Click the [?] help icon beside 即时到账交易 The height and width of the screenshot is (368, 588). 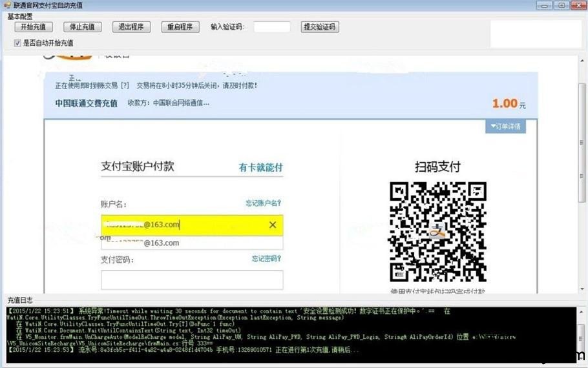125,85
